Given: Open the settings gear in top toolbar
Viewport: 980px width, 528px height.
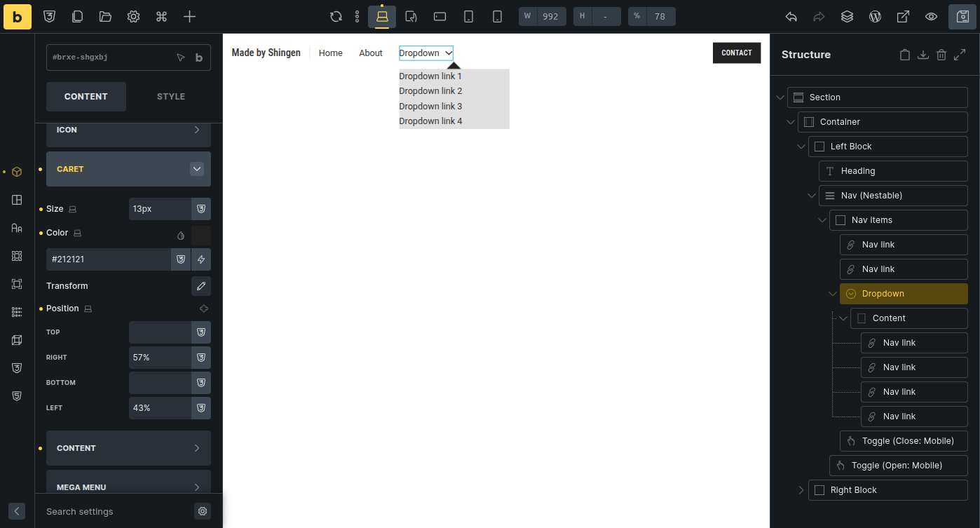Looking at the screenshot, I should (133, 17).
